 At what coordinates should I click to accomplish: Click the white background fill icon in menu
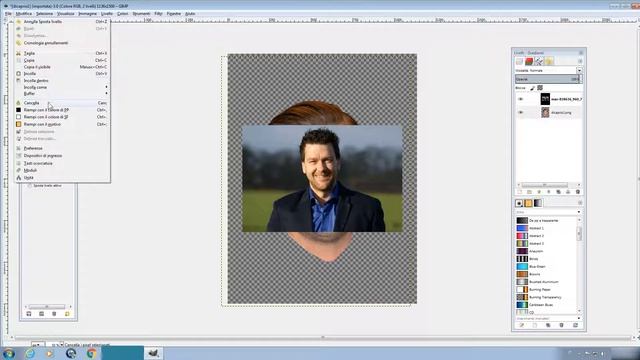pos(18,117)
